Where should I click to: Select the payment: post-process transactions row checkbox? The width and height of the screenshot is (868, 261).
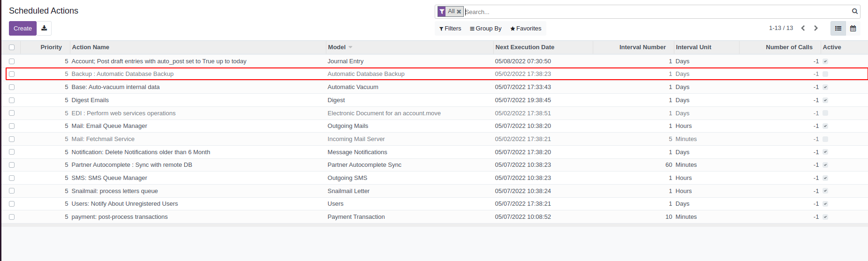(12, 217)
